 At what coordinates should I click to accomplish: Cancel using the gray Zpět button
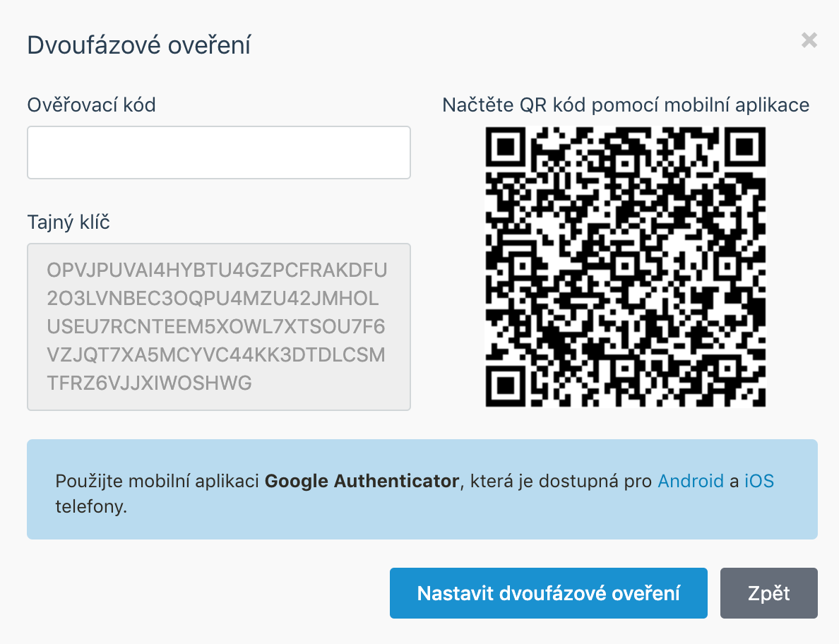(768, 593)
